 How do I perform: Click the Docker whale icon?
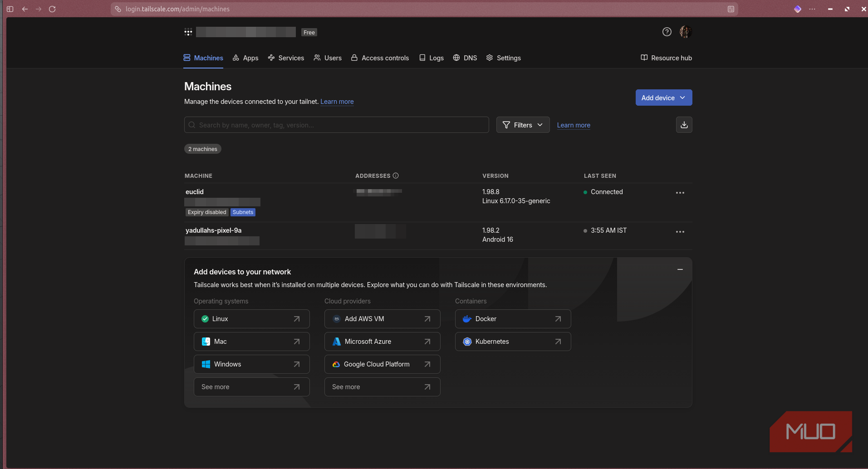tap(467, 319)
